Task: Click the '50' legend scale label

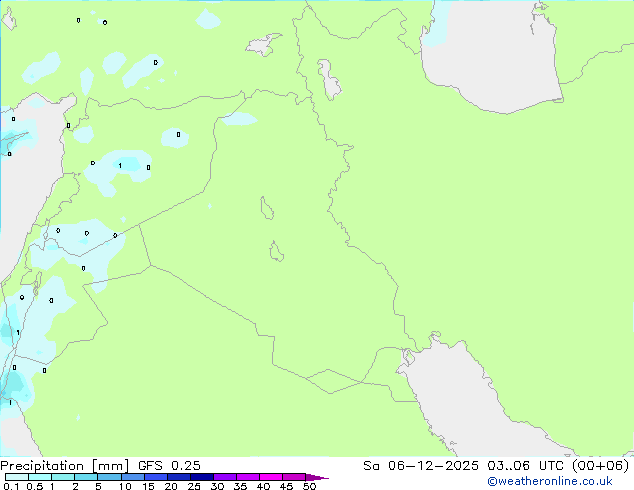Action: coord(309,486)
